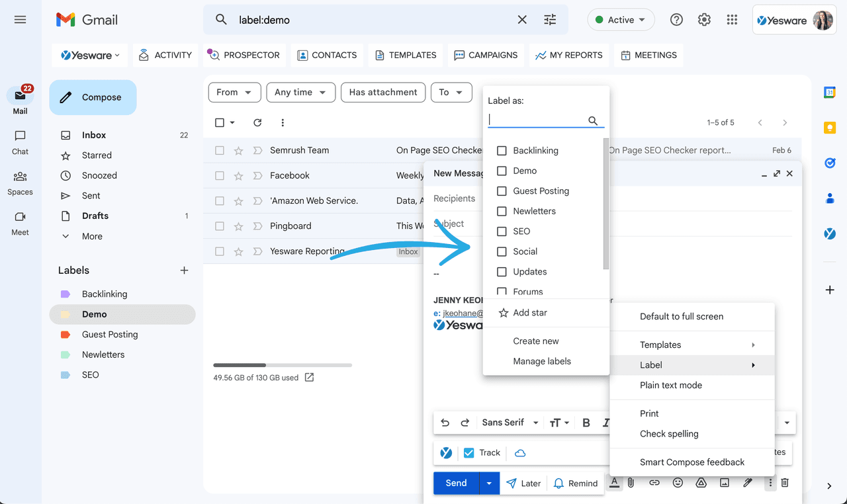Star the Semrush Team email
847x504 pixels.
[238, 151]
